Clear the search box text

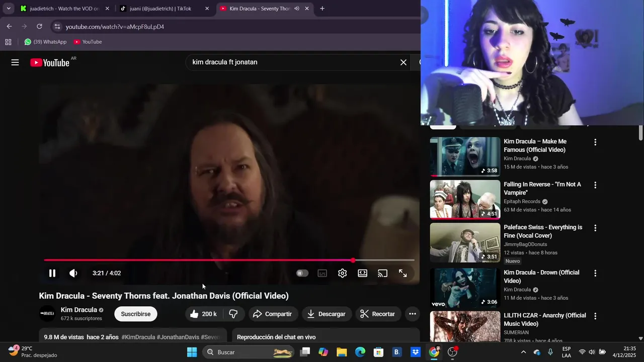pos(404,62)
